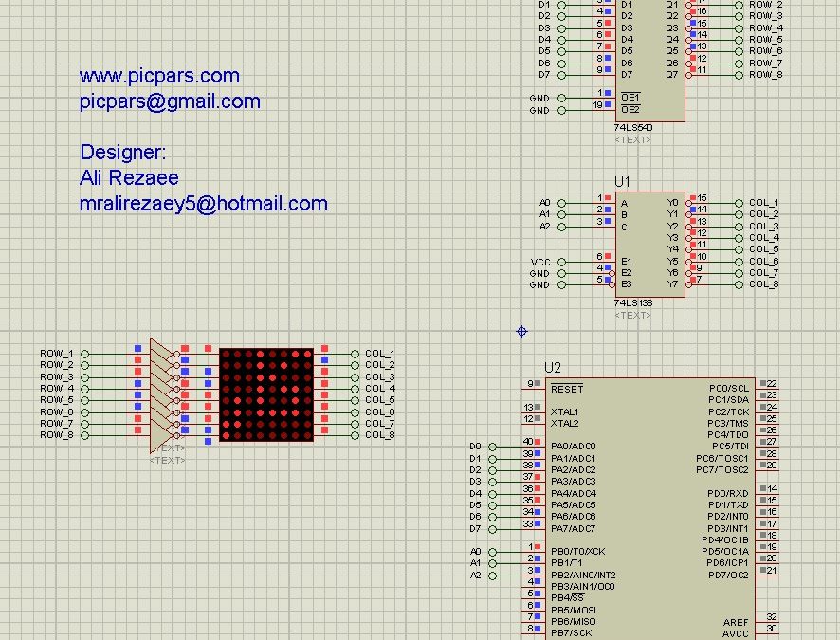Select the picpars@gmail.com text line

point(170,101)
